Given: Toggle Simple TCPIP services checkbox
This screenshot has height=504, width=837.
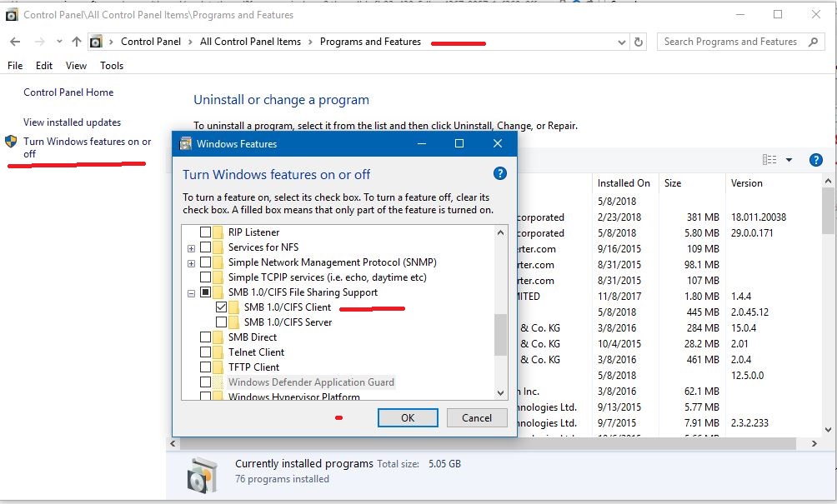Looking at the screenshot, I should tap(206, 277).
